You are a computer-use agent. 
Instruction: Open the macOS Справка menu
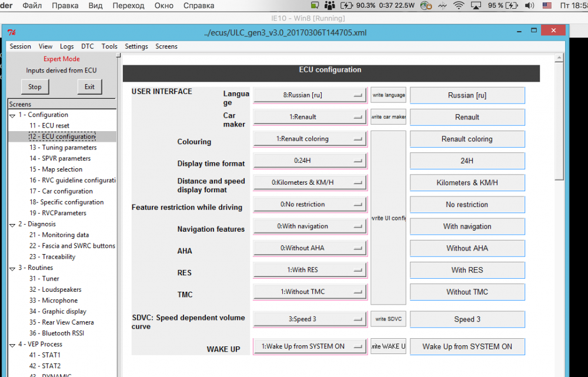coord(199,6)
